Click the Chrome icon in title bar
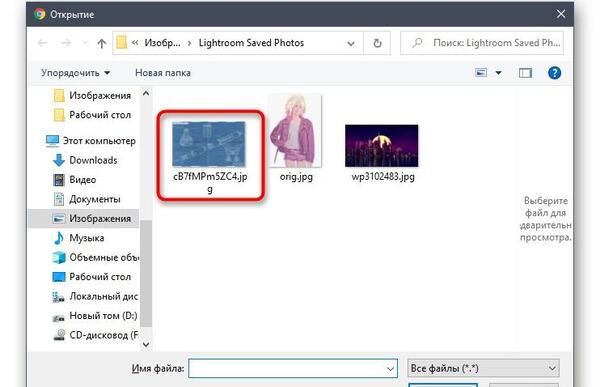 coord(39,14)
